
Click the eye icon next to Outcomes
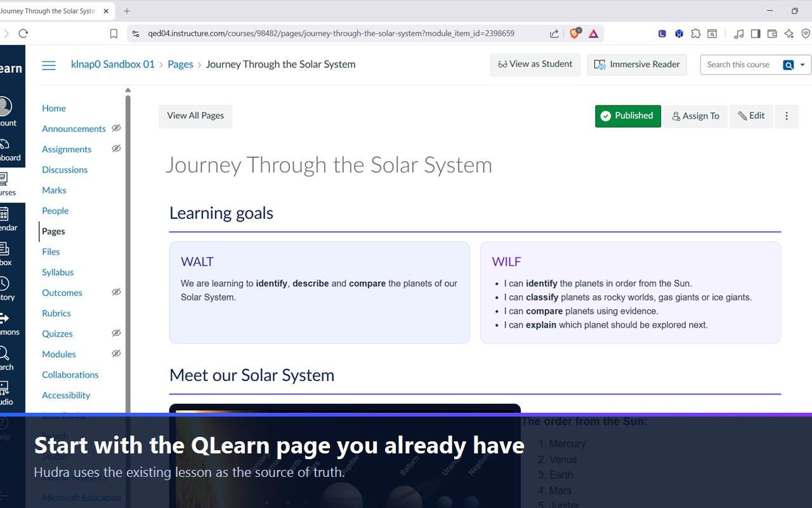[x=116, y=292]
